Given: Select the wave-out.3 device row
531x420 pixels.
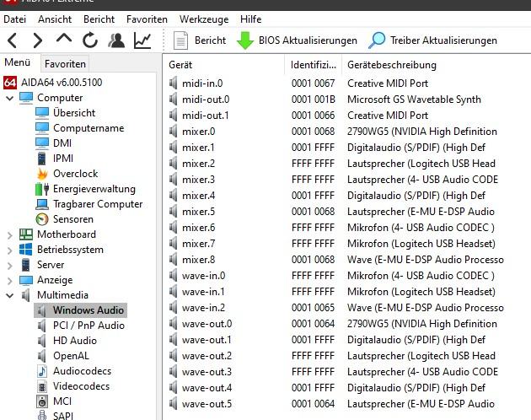Looking at the screenshot, I should (346, 372).
